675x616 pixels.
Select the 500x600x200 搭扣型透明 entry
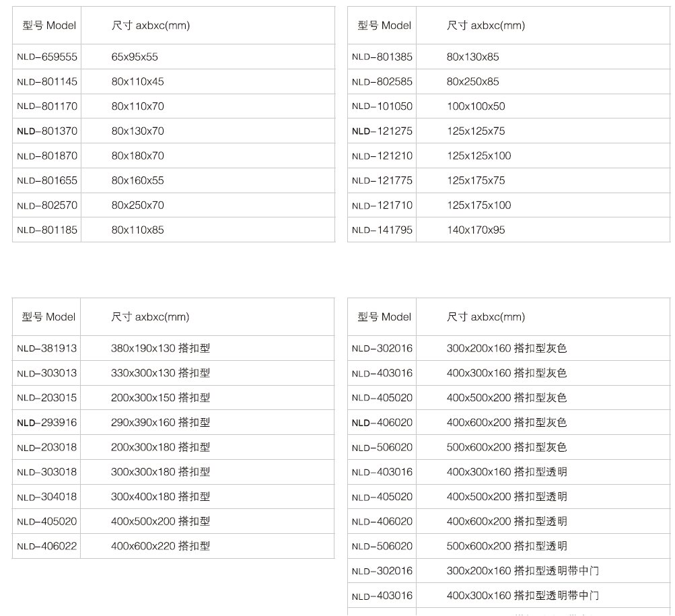pos(507,546)
